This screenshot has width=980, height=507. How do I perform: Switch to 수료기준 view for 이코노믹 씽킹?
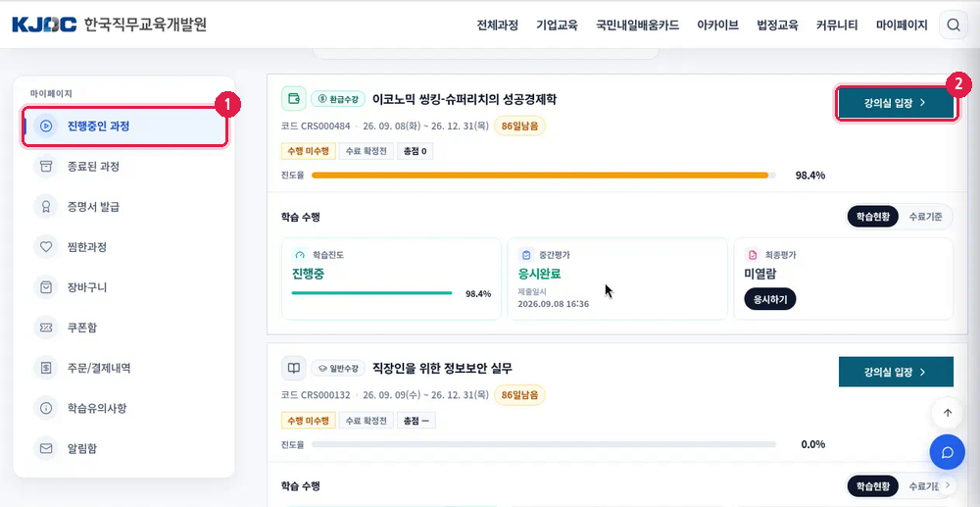[x=926, y=217]
